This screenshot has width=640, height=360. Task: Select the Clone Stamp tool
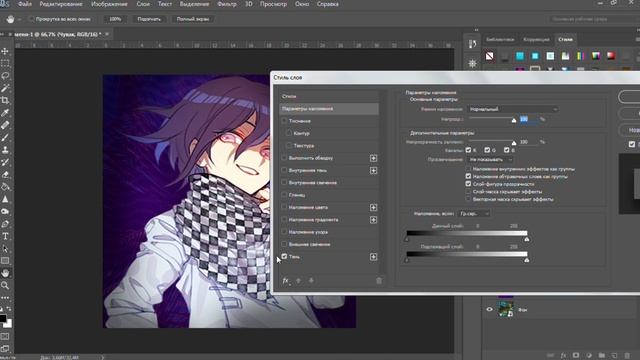point(5,150)
